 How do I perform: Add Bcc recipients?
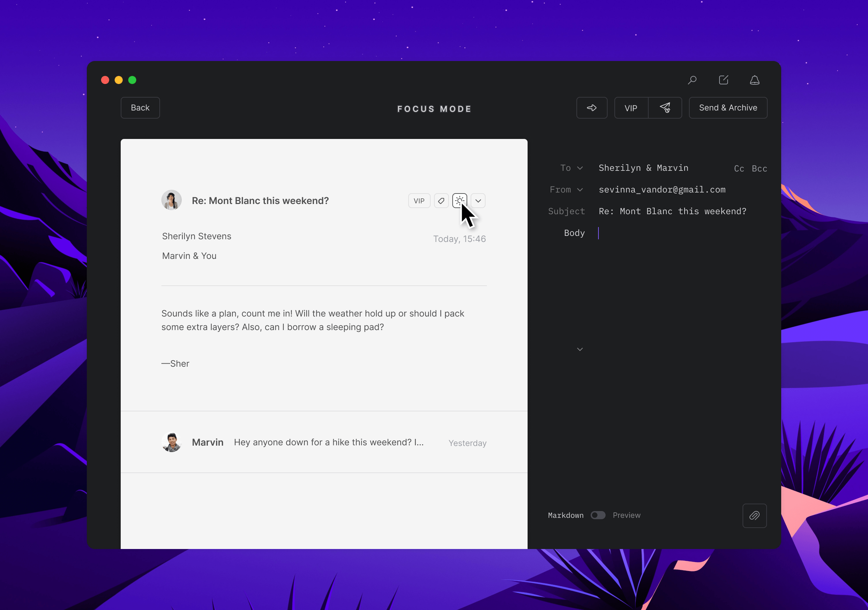pos(759,168)
